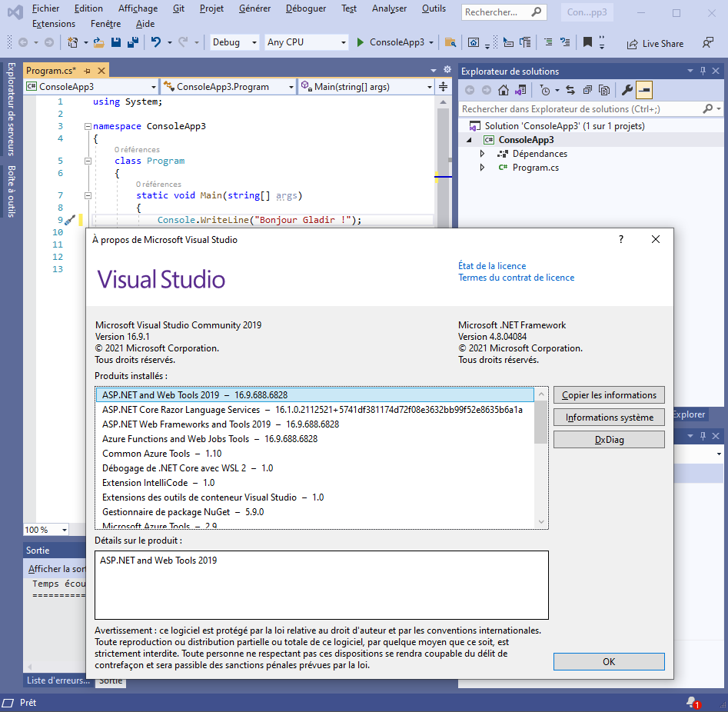This screenshot has height=712, width=728.
Task: Open the Générer menu
Action: pyautogui.click(x=254, y=8)
